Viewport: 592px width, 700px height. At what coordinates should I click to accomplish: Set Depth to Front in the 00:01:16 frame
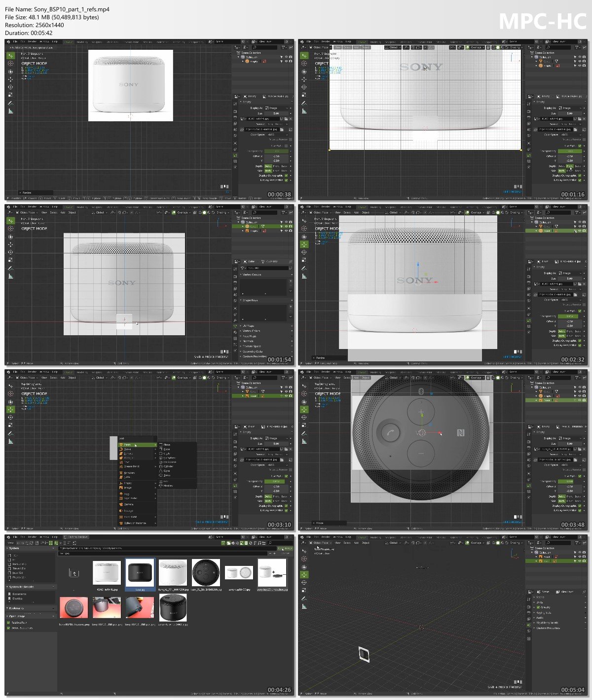(x=570, y=166)
